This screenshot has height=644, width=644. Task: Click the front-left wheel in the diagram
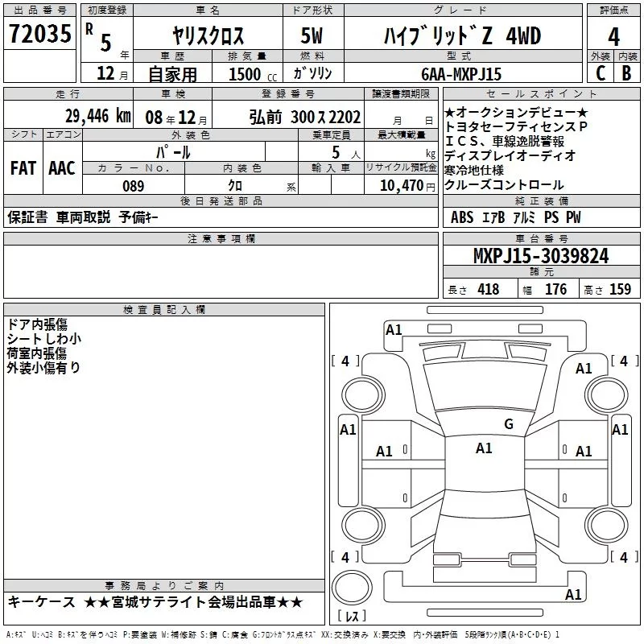click(363, 395)
